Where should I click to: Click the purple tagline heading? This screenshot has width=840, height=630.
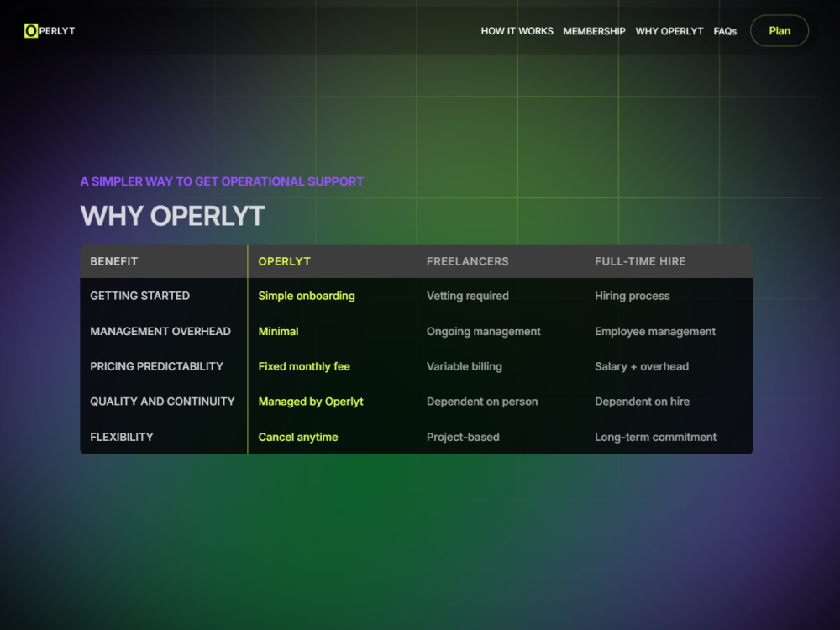click(x=222, y=181)
